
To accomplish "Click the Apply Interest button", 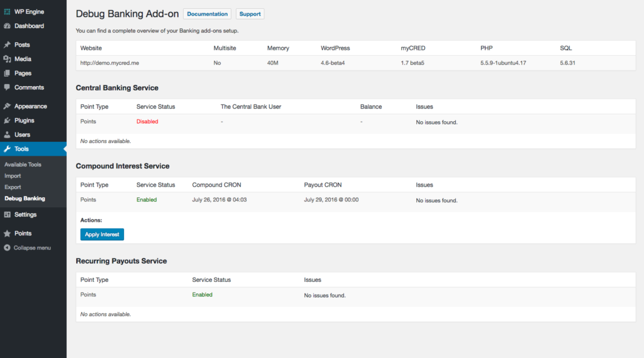I will pos(102,234).
